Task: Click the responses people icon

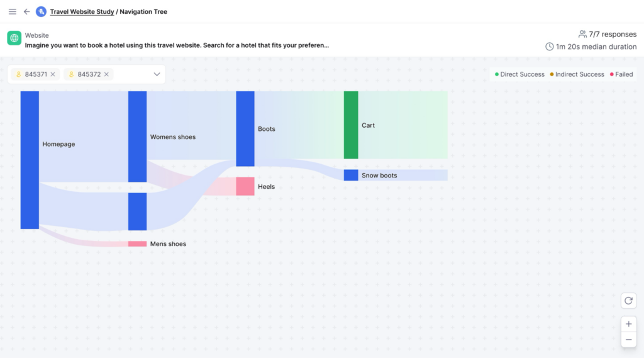Action: pos(582,34)
